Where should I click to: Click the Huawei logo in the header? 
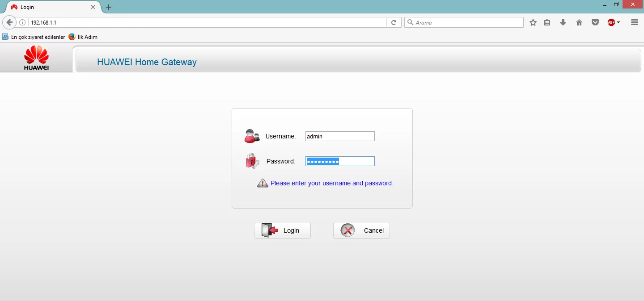[36, 58]
